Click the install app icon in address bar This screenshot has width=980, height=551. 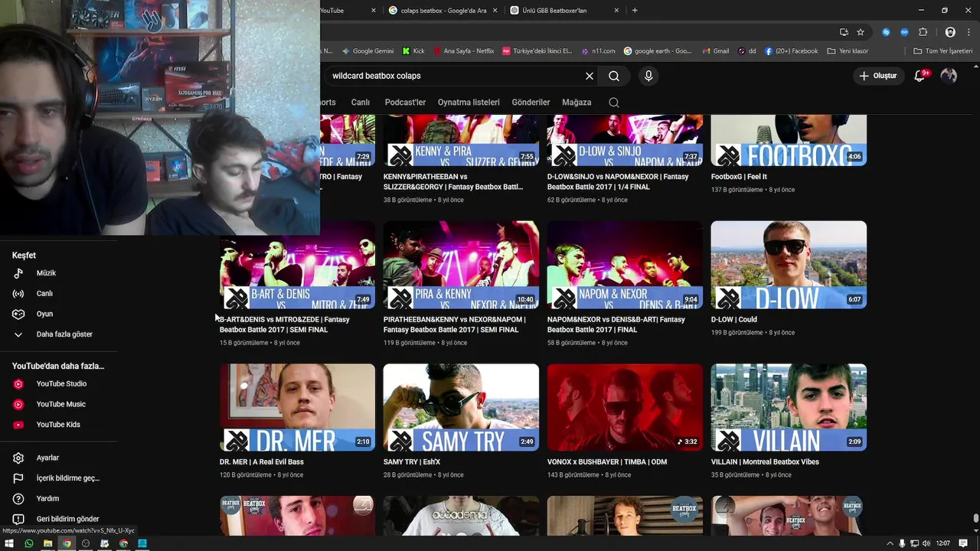click(x=844, y=32)
